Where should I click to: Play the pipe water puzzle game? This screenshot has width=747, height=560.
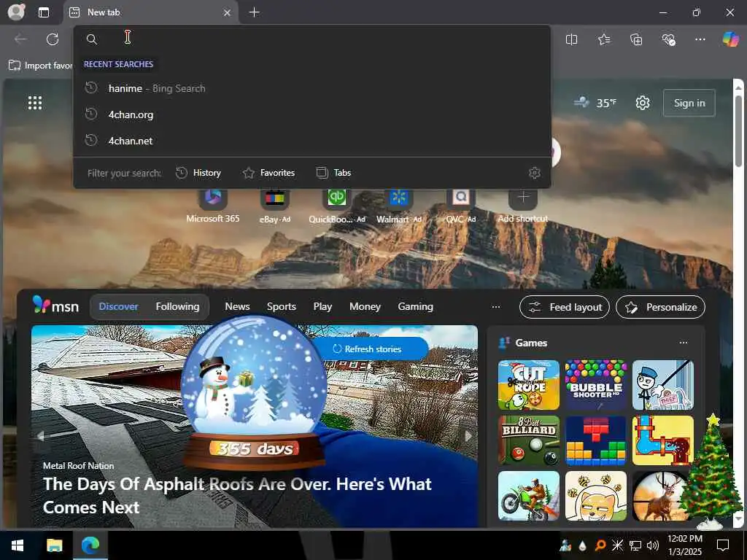click(x=663, y=440)
